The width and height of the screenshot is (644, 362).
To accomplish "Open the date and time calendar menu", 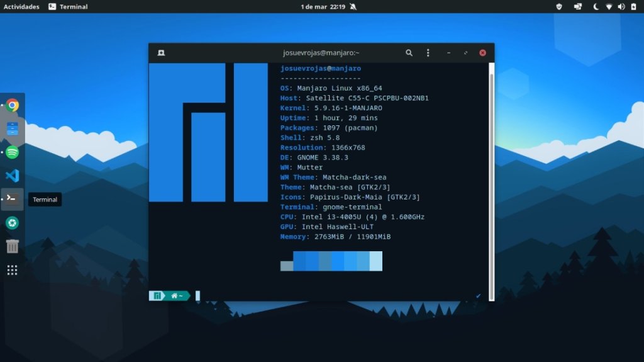I will (x=323, y=7).
